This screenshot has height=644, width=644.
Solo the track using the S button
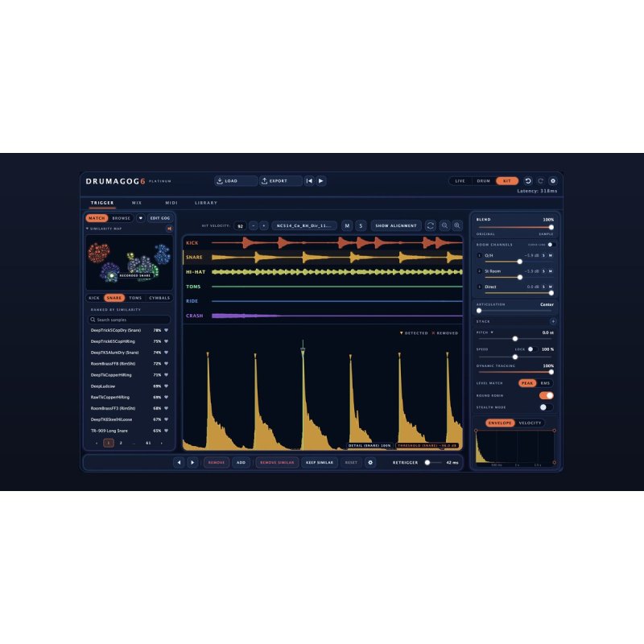click(361, 225)
